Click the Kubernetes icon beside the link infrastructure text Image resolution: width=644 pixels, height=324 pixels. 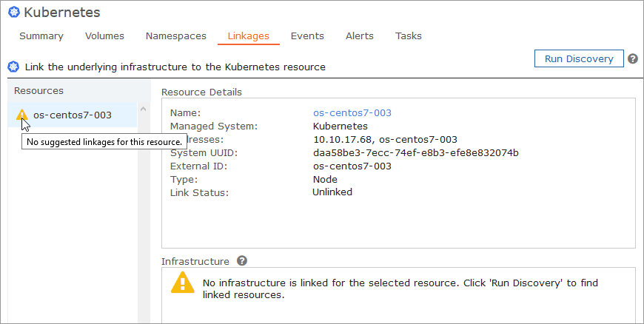click(14, 67)
